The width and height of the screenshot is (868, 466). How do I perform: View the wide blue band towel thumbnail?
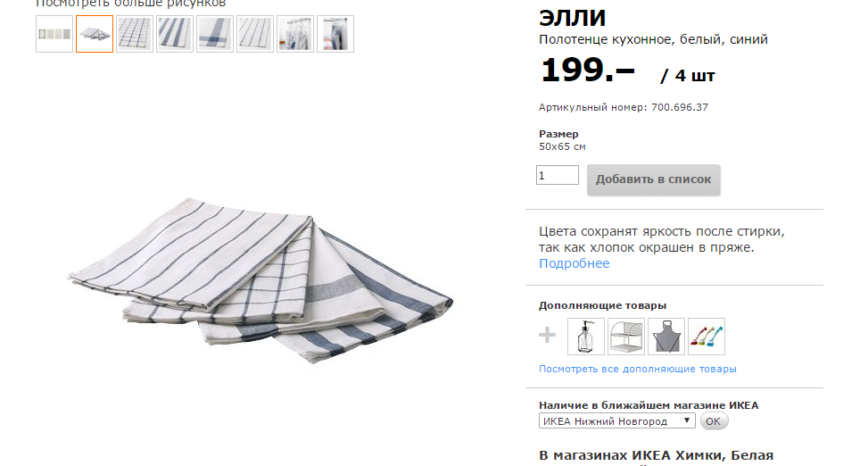(215, 34)
